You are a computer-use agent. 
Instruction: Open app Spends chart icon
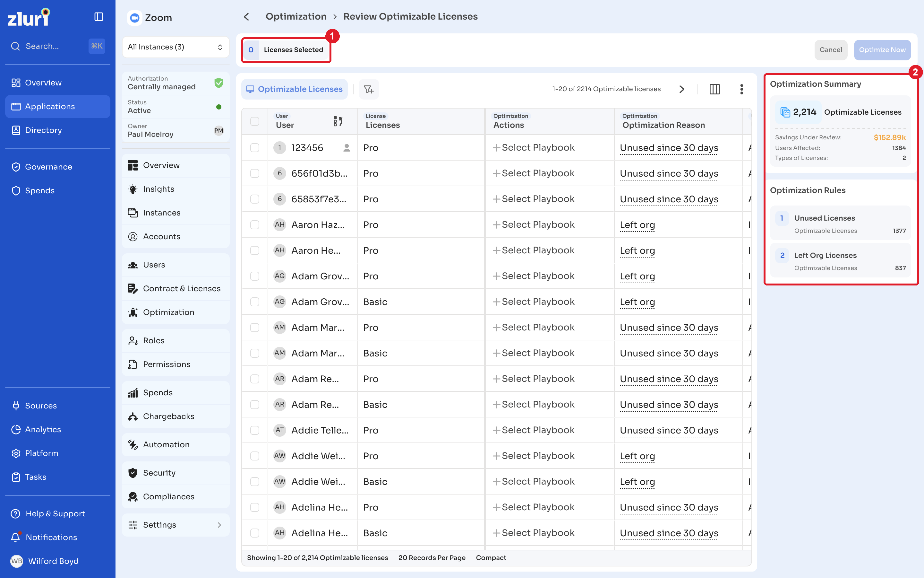133,392
